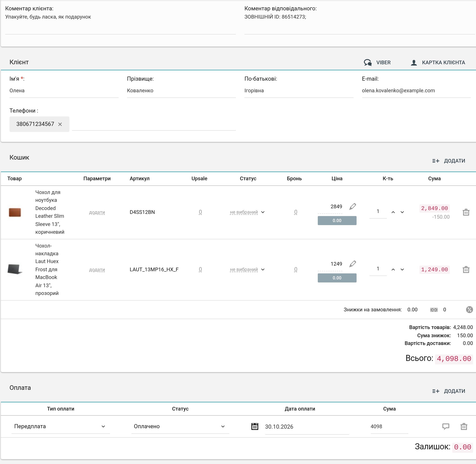Viewport: 476px width, 464px height.
Task: Add comment to payment row
Action: pos(446,426)
